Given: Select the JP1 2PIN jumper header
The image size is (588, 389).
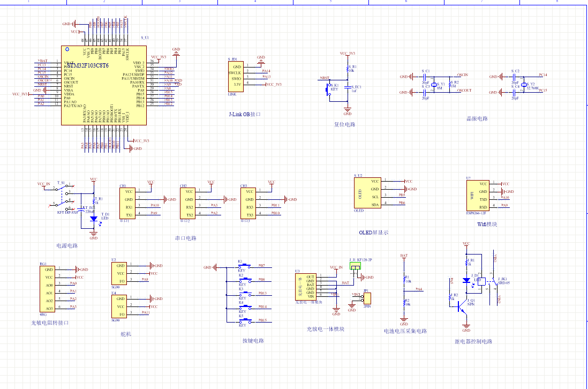Looking at the screenshot, I should click(367, 298).
